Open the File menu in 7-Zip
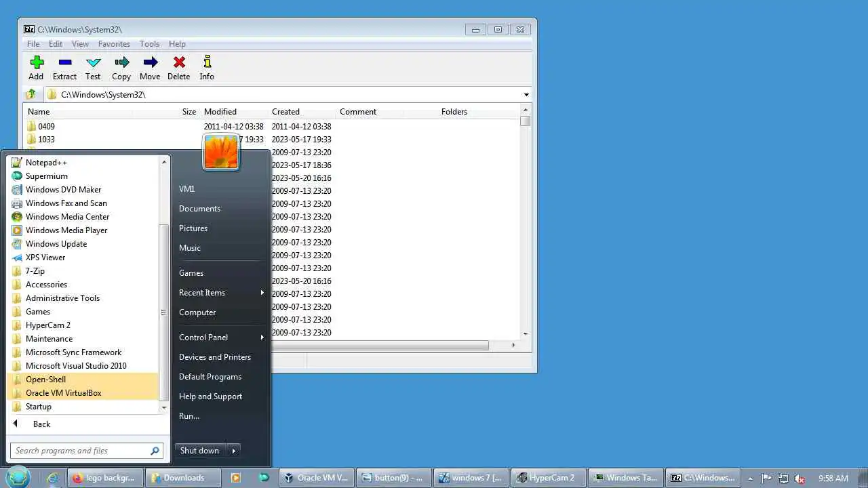 pyautogui.click(x=33, y=44)
